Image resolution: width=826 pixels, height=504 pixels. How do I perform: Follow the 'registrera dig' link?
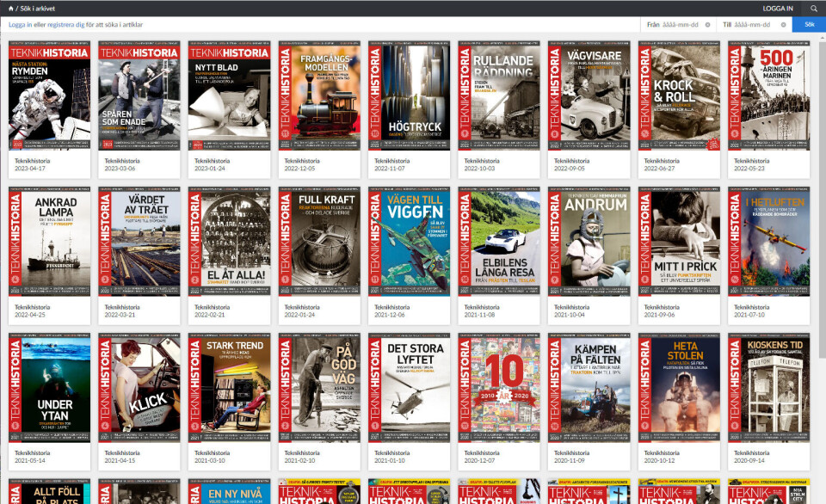pyautogui.click(x=66, y=25)
